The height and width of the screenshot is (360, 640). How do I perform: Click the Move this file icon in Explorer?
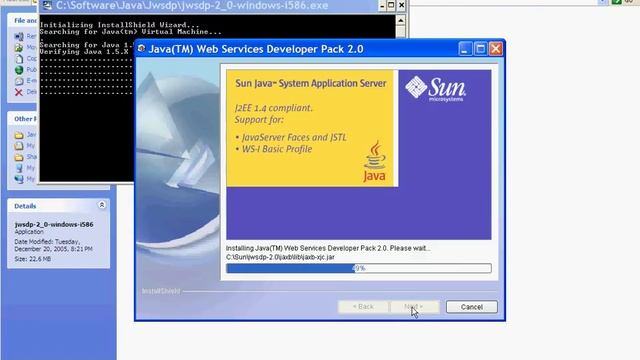(x=19, y=47)
